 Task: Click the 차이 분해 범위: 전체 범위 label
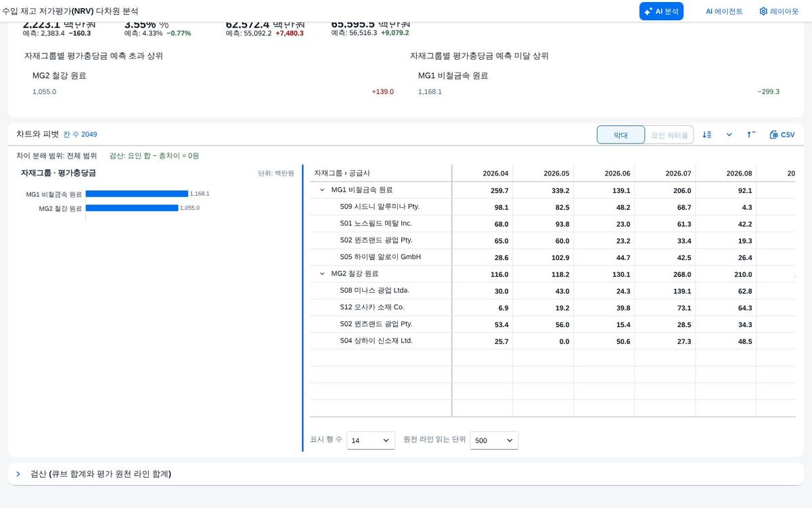click(57, 156)
